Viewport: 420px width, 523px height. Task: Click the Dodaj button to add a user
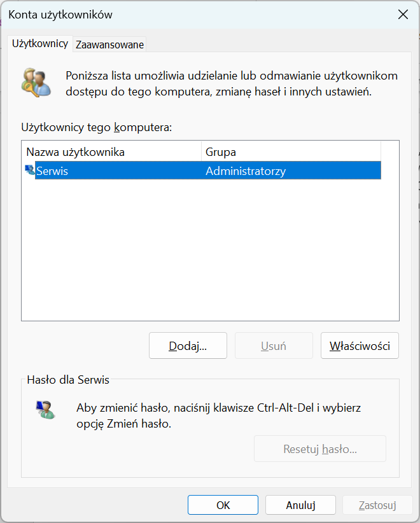click(x=187, y=345)
